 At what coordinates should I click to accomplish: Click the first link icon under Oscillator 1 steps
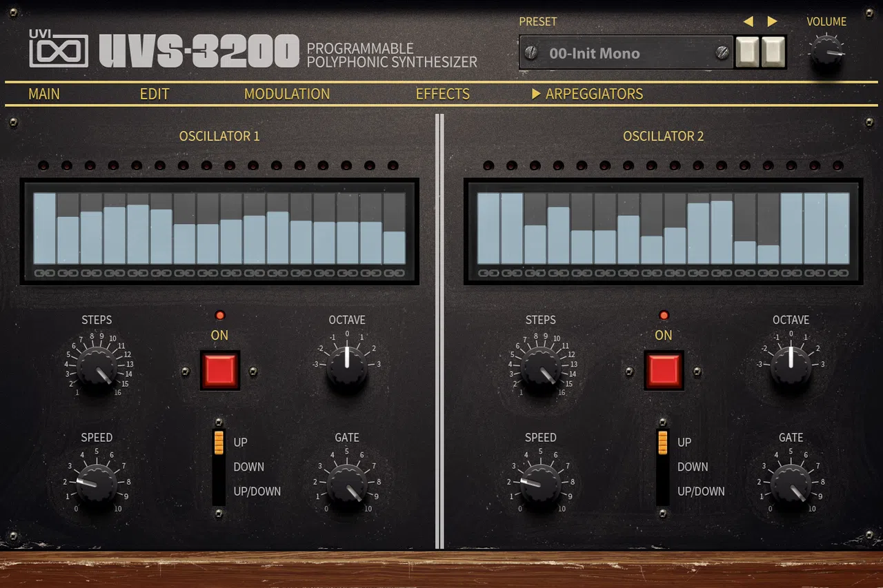pyautogui.click(x=44, y=273)
